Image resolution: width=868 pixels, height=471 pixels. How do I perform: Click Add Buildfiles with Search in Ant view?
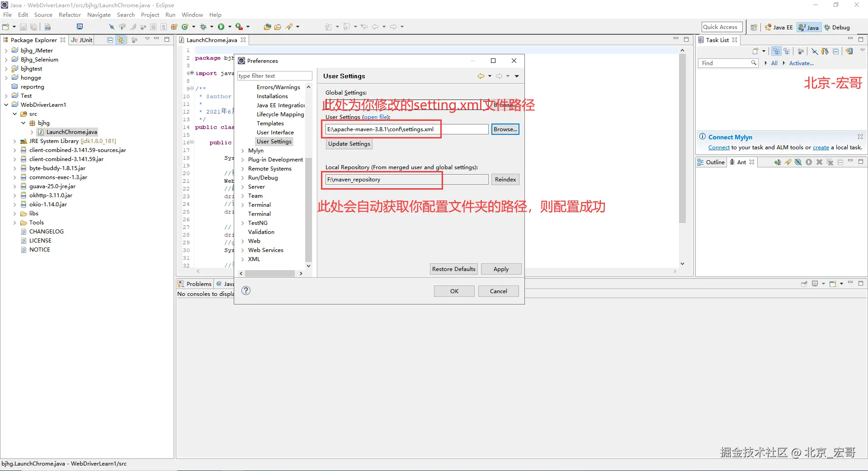[788, 162]
